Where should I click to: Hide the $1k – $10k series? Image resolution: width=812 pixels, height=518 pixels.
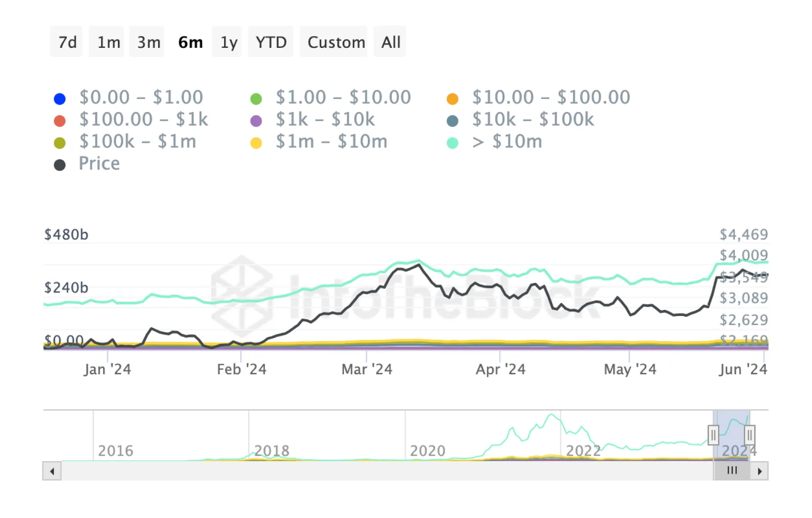(313, 120)
